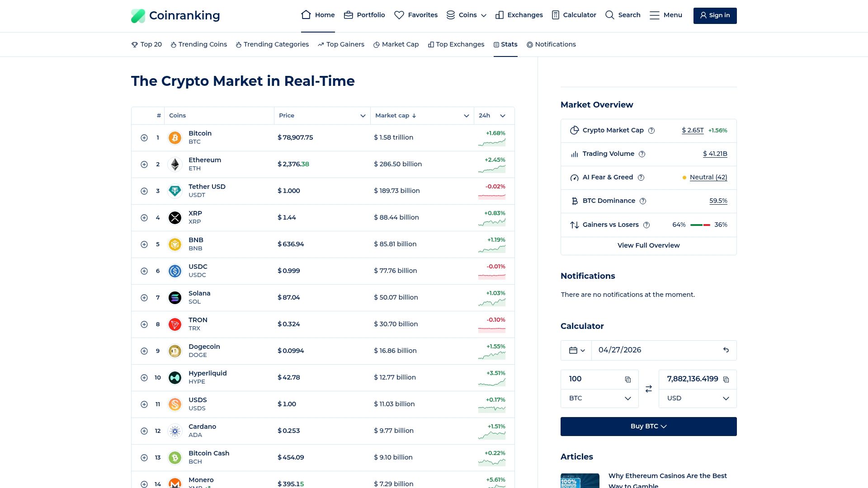Open the Favorites page

[416, 15]
